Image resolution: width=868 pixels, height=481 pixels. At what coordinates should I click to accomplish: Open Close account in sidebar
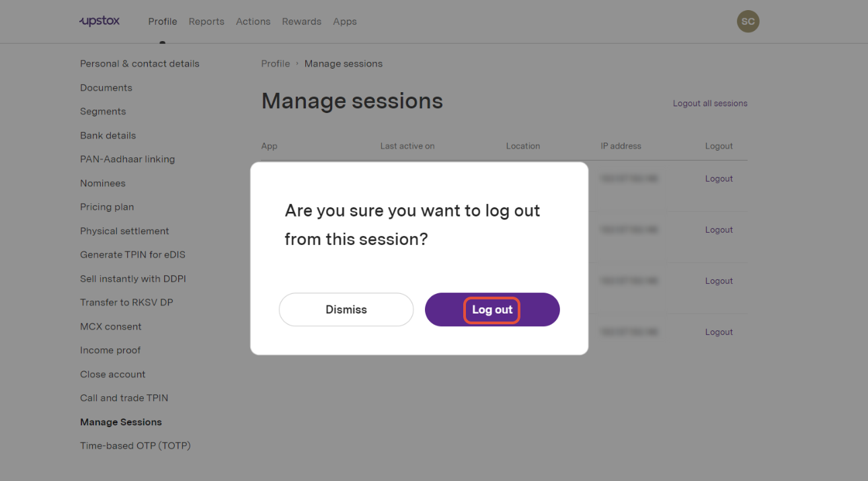tap(112, 374)
